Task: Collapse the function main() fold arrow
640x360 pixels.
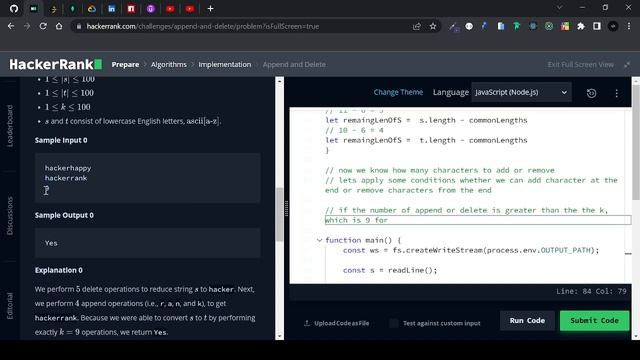Action: [319, 240]
